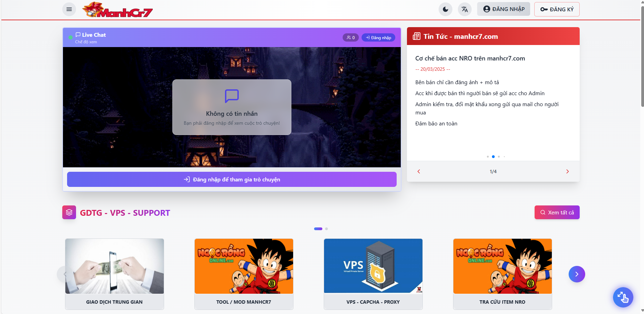Open VPS - CAPCHA - PROXY thumbnail
The height and width of the screenshot is (314, 644).
click(x=373, y=266)
